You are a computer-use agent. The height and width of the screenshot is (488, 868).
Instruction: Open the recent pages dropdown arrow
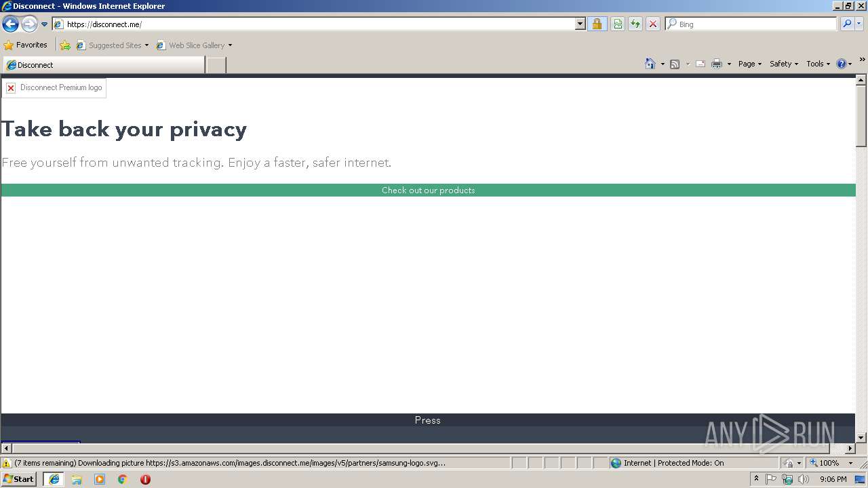coord(45,24)
